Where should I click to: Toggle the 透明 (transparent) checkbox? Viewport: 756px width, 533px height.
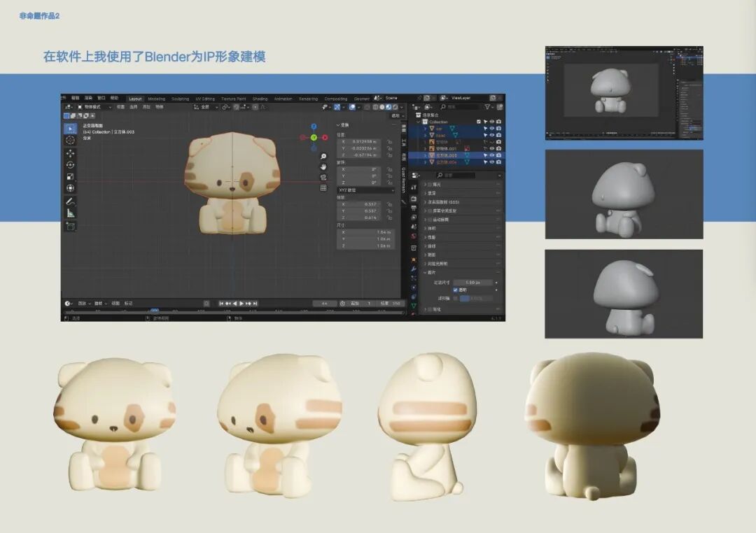tap(455, 290)
